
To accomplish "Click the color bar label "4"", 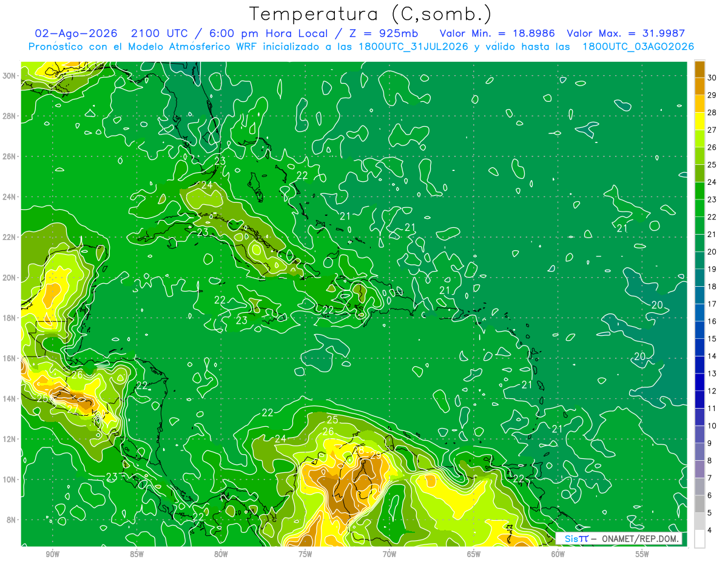I will pos(711,530).
